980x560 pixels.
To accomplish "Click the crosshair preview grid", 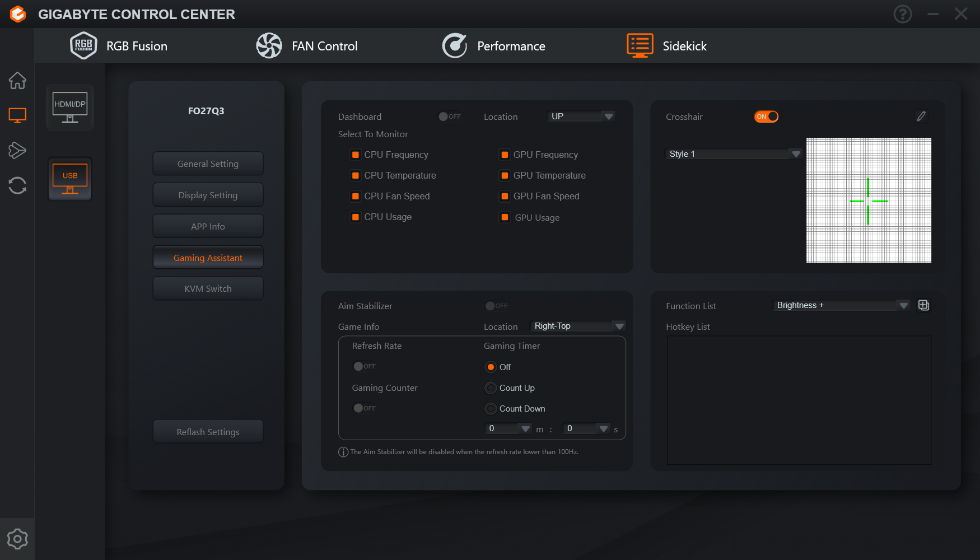I will [869, 200].
